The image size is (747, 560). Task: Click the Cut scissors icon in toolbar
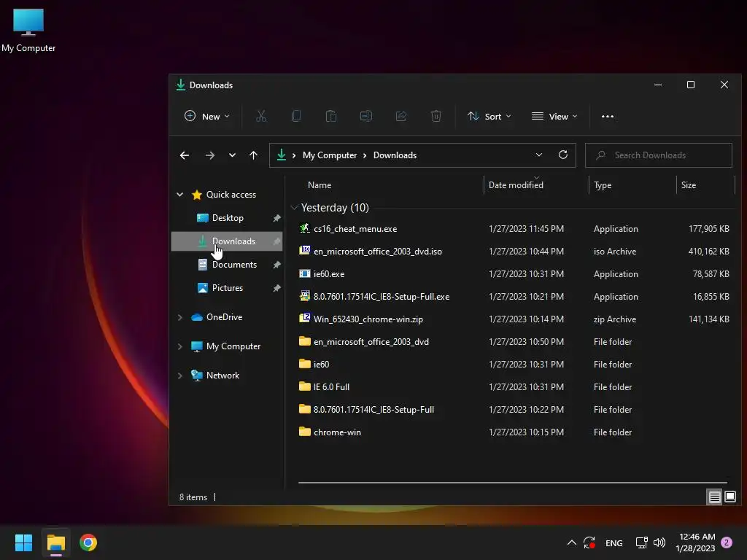(x=261, y=116)
